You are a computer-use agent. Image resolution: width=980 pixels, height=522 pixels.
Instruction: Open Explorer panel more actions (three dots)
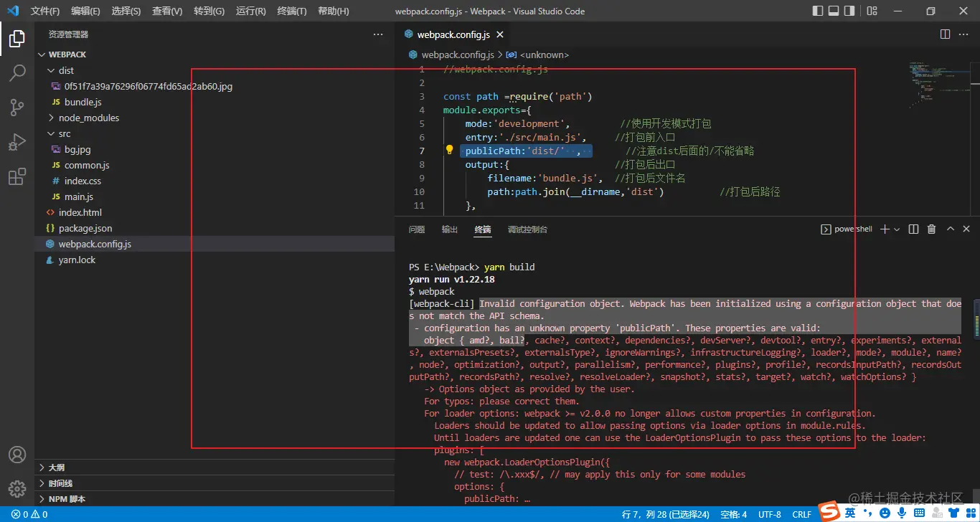click(378, 34)
